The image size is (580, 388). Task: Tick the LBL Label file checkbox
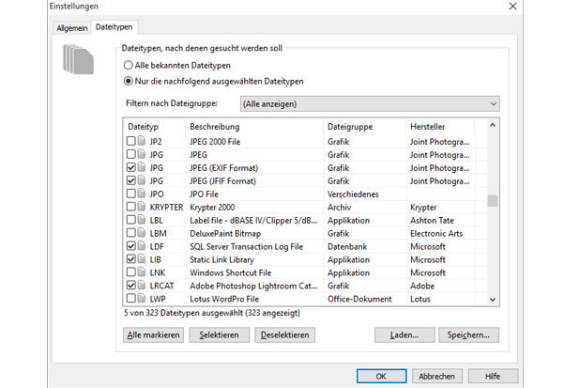pyautogui.click(x=131, y=220)
